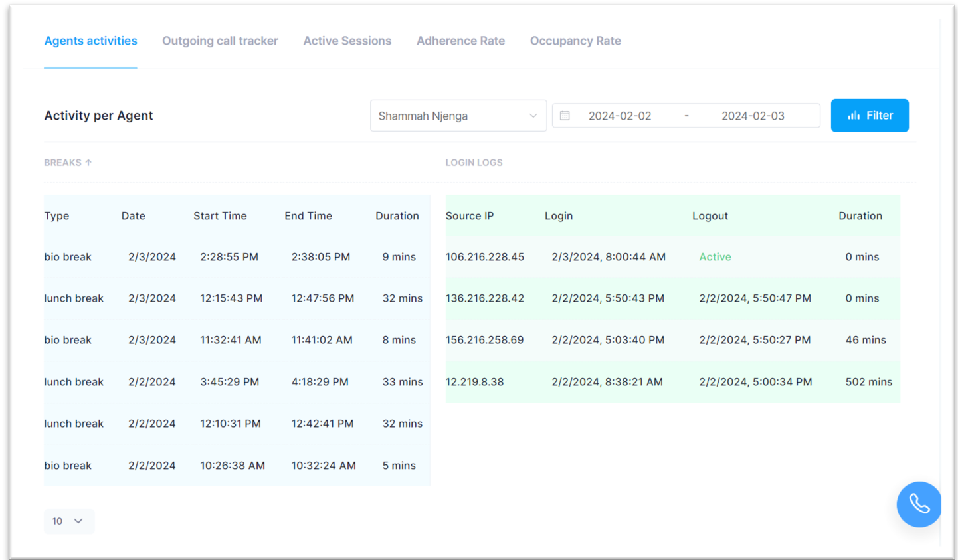Viewport: 958px width, 560px height.
Task: Click the End Time column header
Action: pyautogui.click(x=308, y=216)
